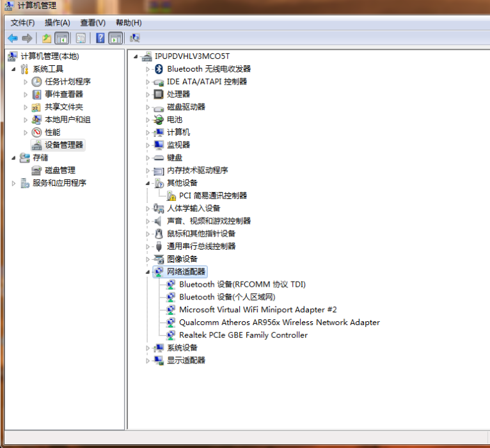Select 设备管理器 in the left tree
The image size is (490, 448).
click(x=64, y=145)
